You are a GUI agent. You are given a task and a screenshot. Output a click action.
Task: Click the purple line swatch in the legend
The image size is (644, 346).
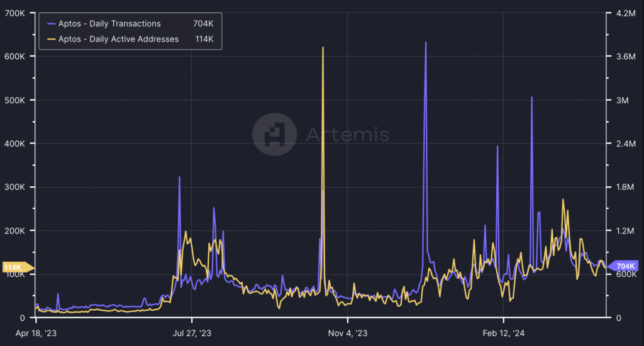pyautogui.click(x=52, y=24)
